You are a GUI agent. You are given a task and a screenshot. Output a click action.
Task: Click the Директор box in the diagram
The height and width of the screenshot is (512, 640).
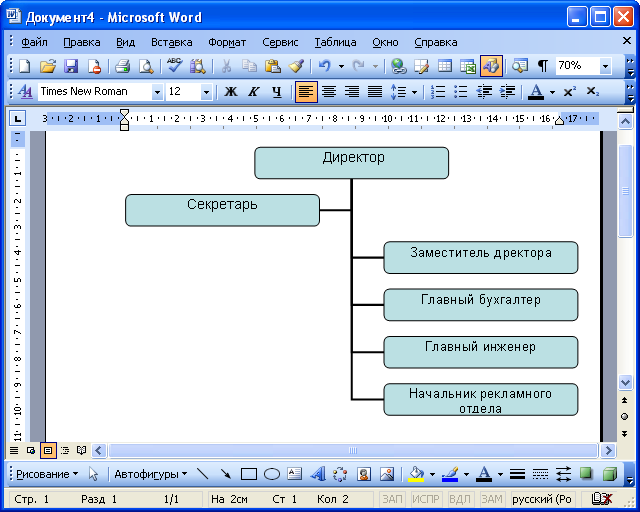(x=352, y=162)
